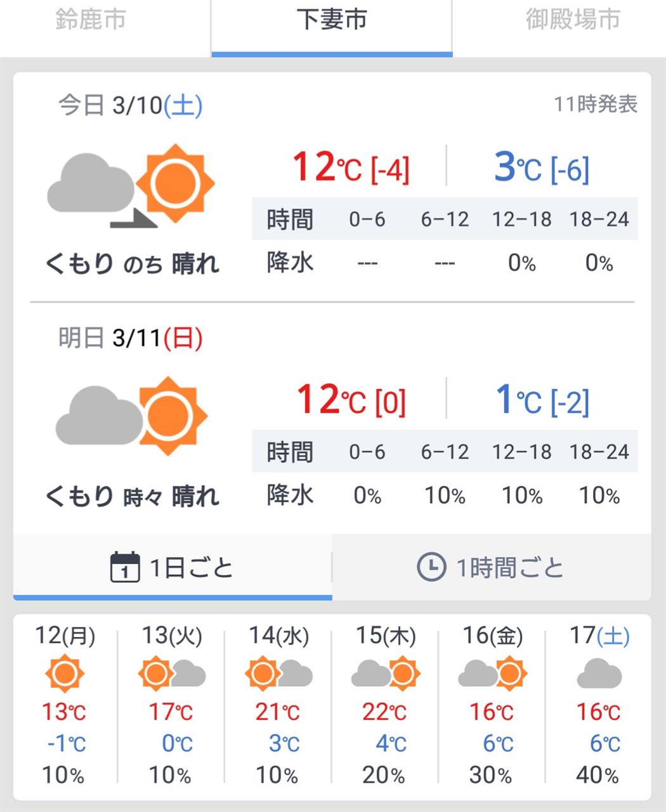Click the calendar icon beside 1日ごと

tap(125, 567)
